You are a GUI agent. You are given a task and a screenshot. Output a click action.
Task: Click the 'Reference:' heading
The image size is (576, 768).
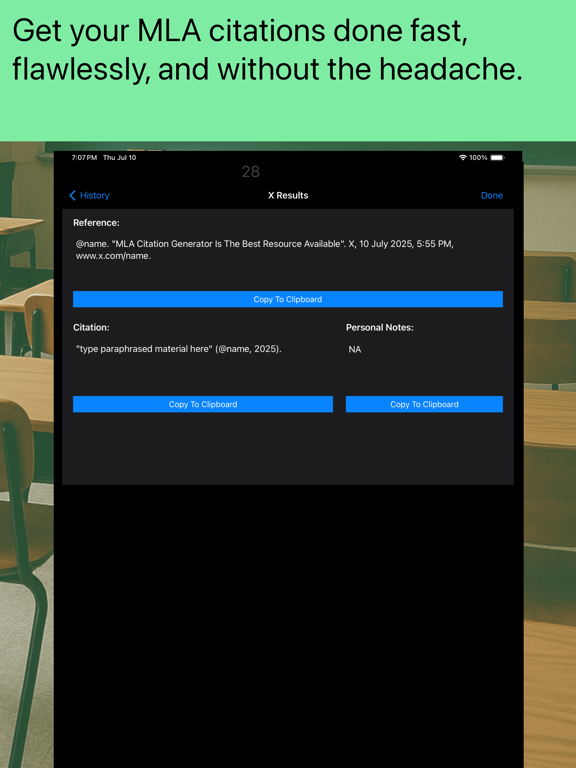[x=96, y=223]
